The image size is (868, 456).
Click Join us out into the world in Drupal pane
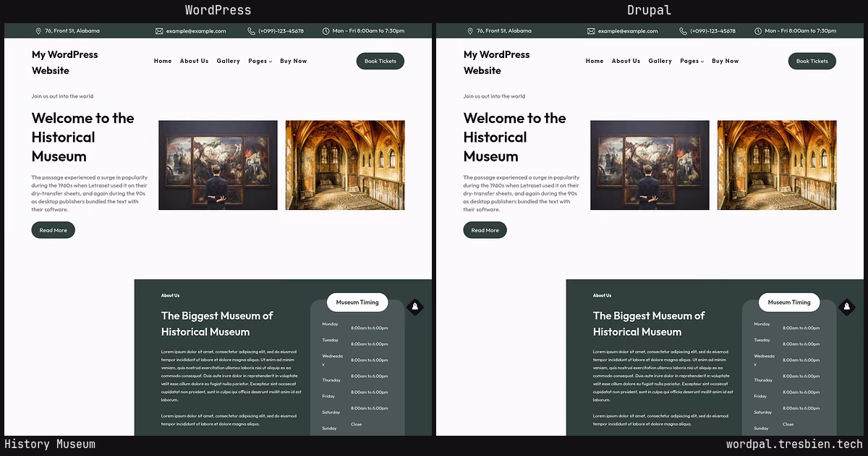[494, 96]
